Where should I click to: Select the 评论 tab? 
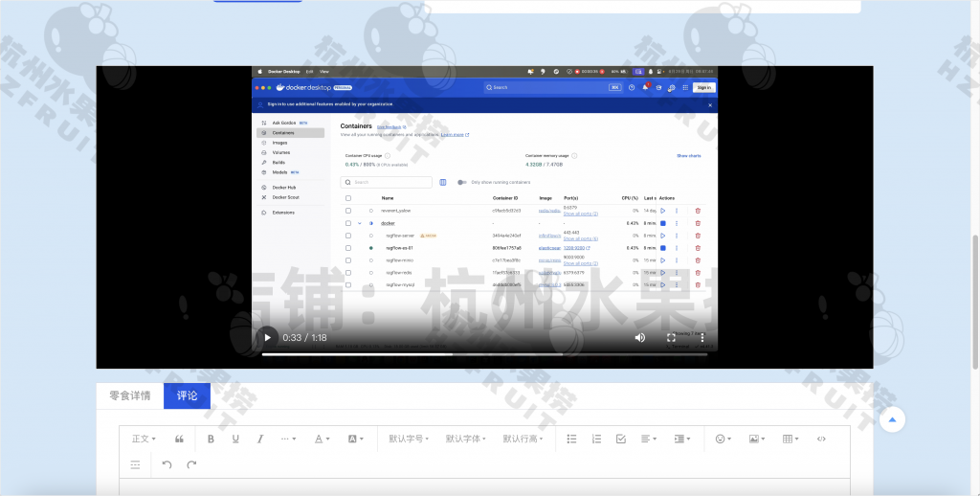tap(187, 395)
